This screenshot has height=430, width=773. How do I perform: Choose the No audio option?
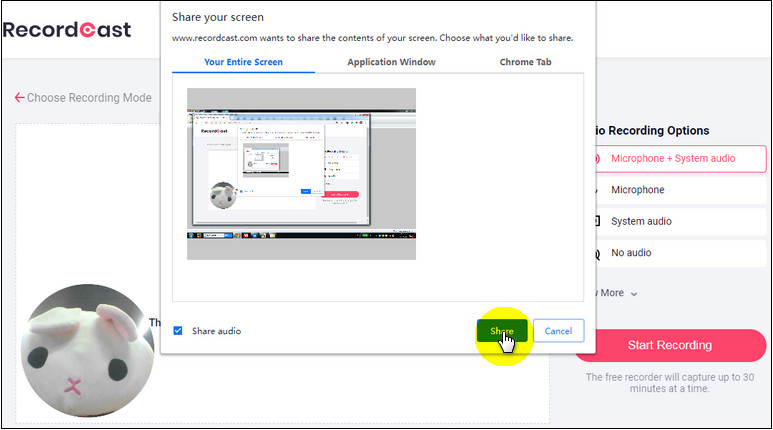coord(673,253)
